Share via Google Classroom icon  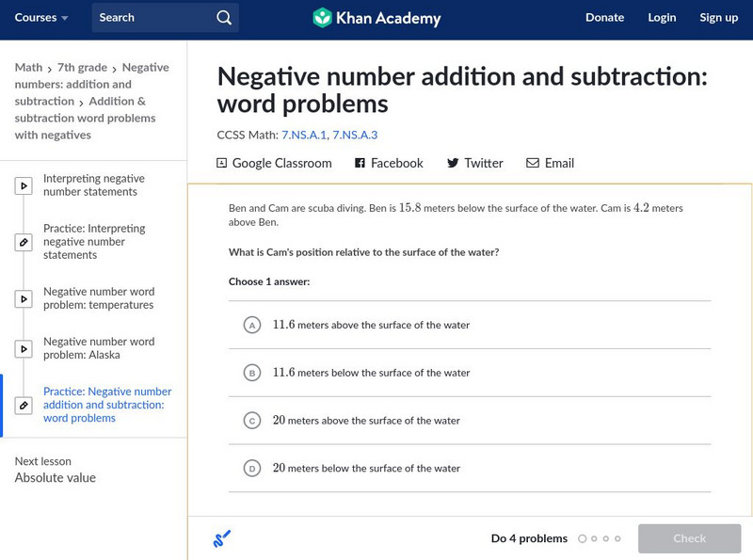[222, 163]
